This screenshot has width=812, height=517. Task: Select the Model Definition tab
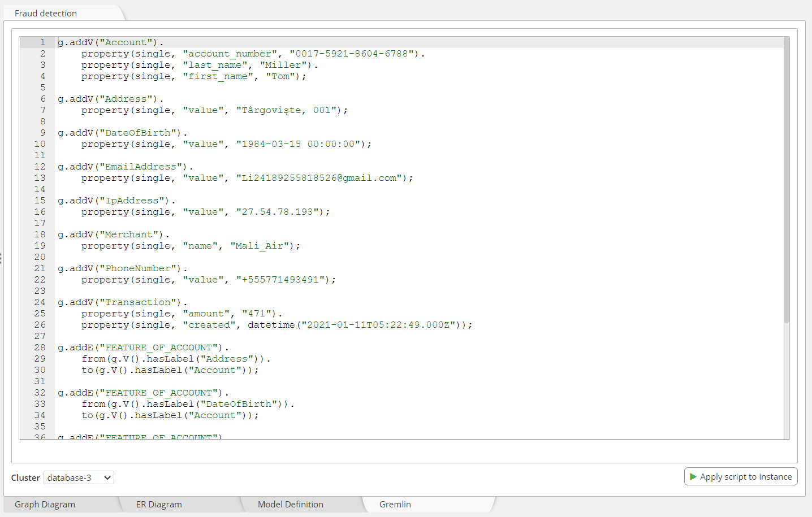click(x=291, y=505)
